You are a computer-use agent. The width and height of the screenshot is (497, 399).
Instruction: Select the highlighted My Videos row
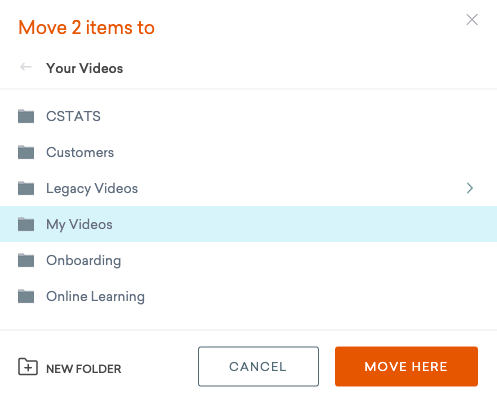[248, 224]
